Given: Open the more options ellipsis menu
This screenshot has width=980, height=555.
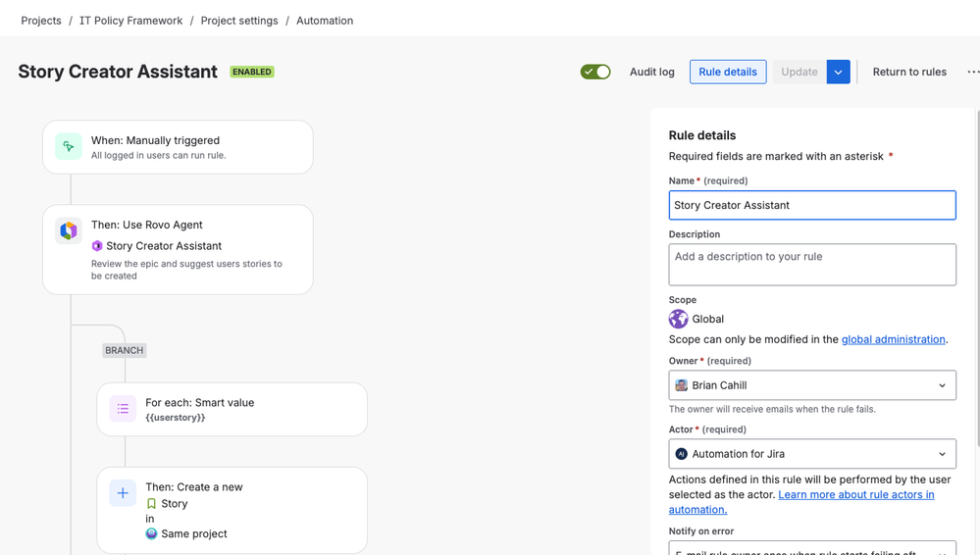Looking at the screenshot, I should coord(973,72).
